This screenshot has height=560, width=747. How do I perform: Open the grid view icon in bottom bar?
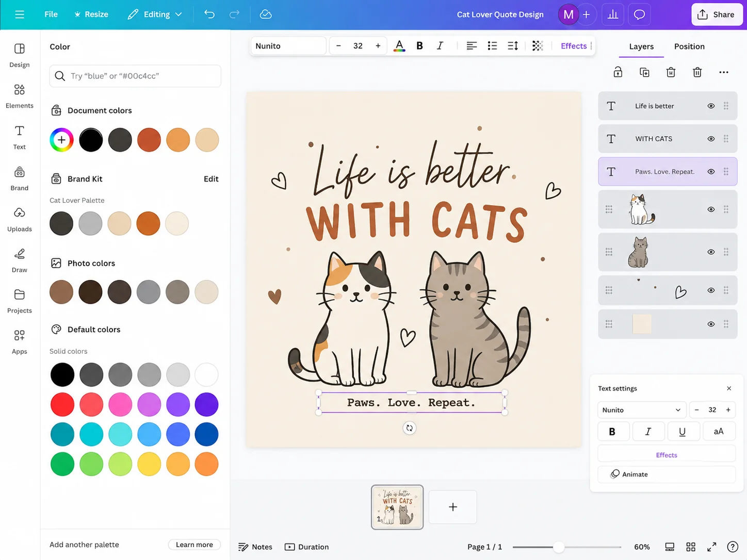691,547
